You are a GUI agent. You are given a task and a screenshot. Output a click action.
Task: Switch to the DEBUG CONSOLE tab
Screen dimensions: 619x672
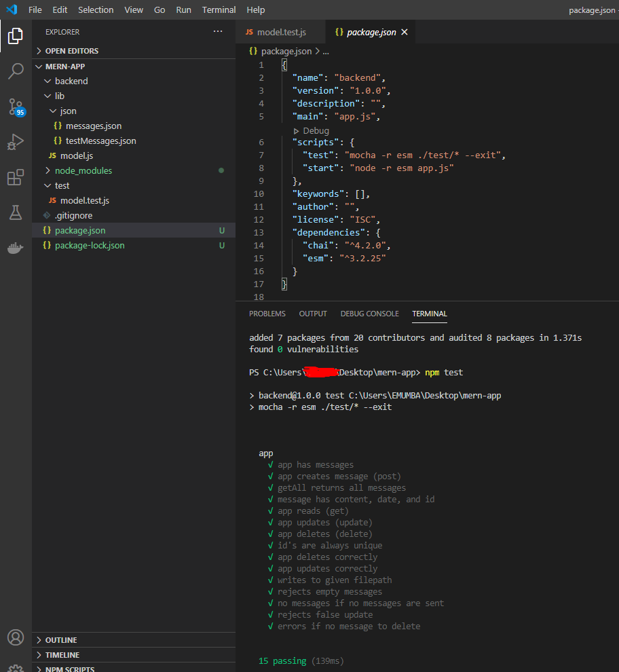[369, 314]
